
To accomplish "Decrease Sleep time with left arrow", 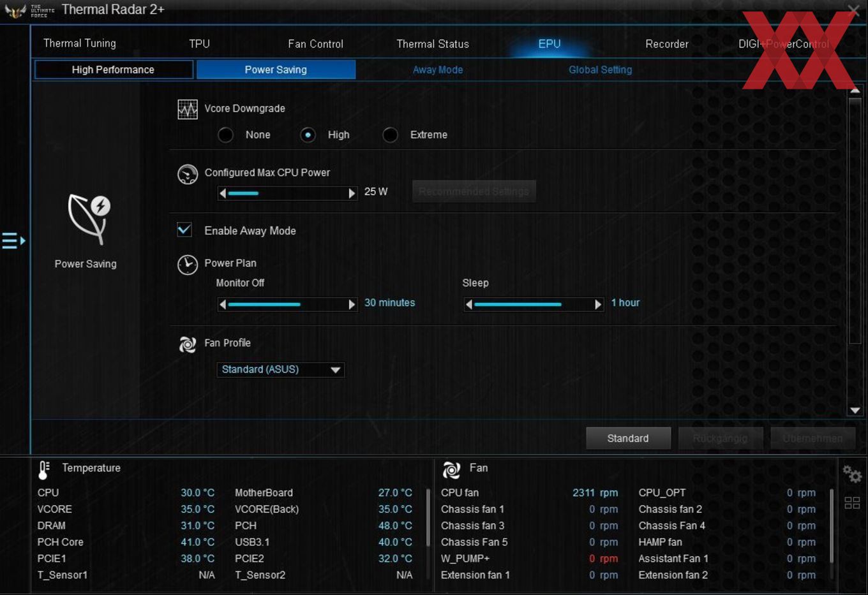I will 469,304.
